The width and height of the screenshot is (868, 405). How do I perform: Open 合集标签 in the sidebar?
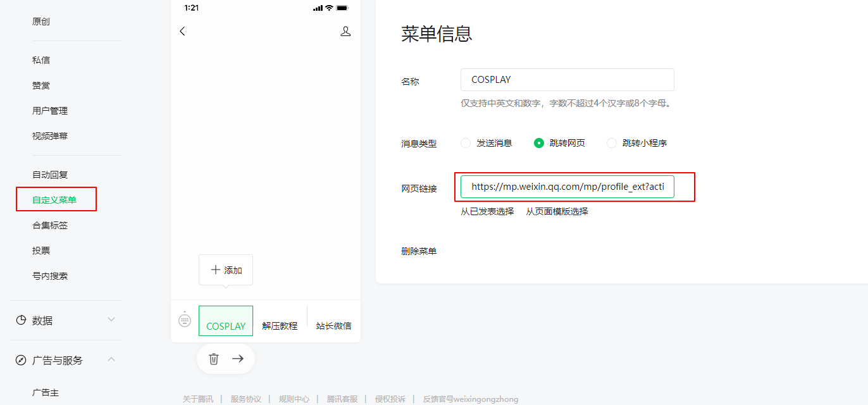(50, 225)
